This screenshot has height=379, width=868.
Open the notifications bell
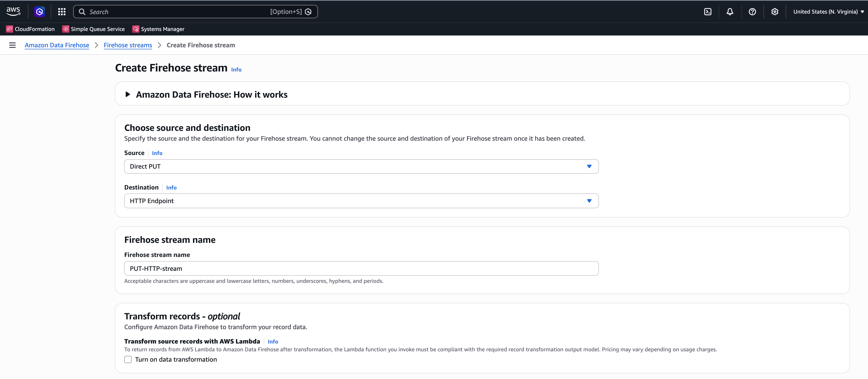pyautogui.click(x=730, y=11)
